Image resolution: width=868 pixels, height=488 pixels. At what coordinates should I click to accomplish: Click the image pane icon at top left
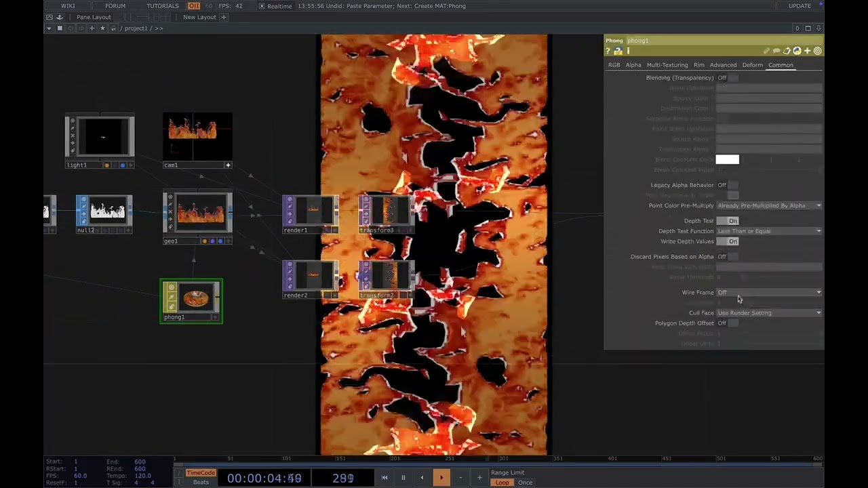coord(50,17)
